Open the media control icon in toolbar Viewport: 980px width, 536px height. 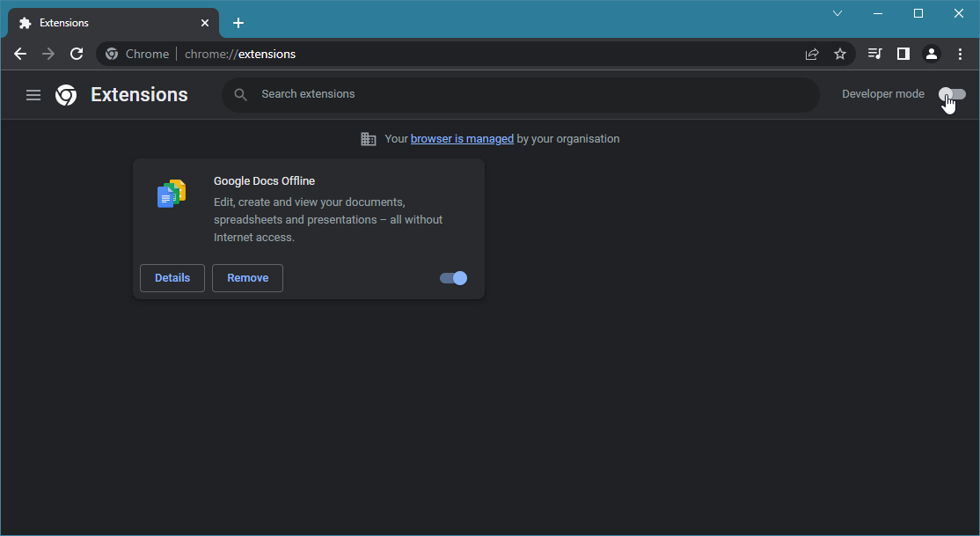click(x=875, y=54)
